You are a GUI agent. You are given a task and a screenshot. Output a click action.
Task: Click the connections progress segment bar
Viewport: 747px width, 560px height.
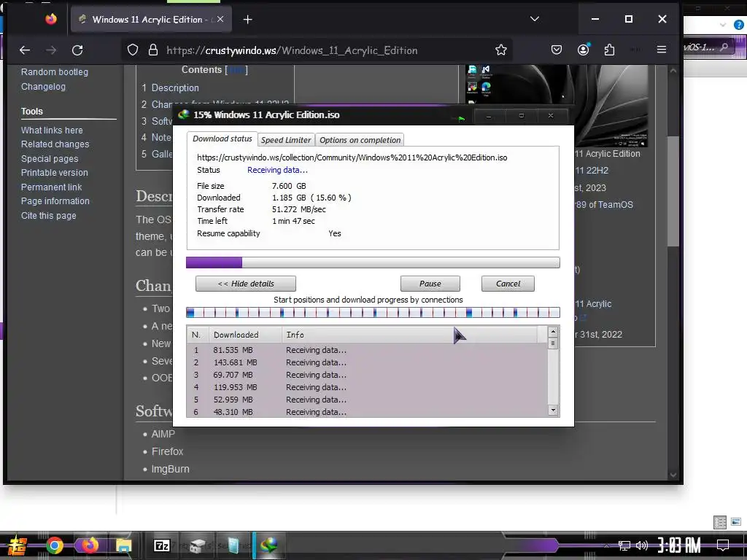tap(373, 312)
